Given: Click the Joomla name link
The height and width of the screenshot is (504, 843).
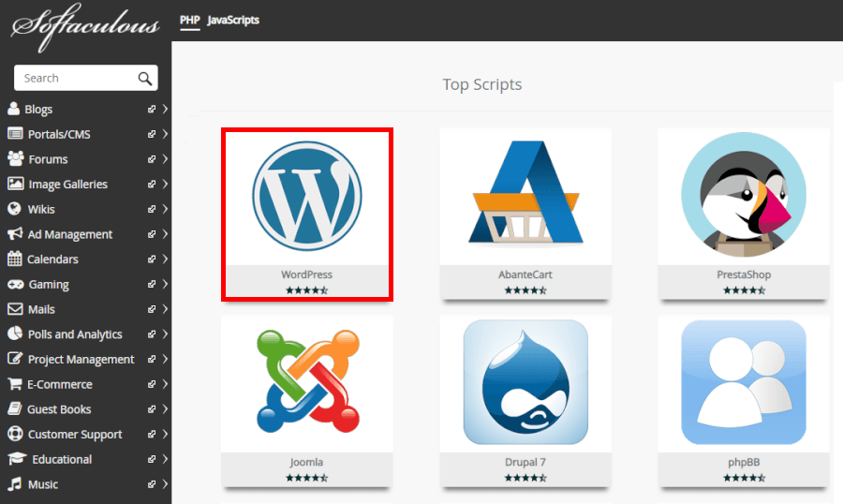Looking at the screenshot, I should [x=307, y=462].
